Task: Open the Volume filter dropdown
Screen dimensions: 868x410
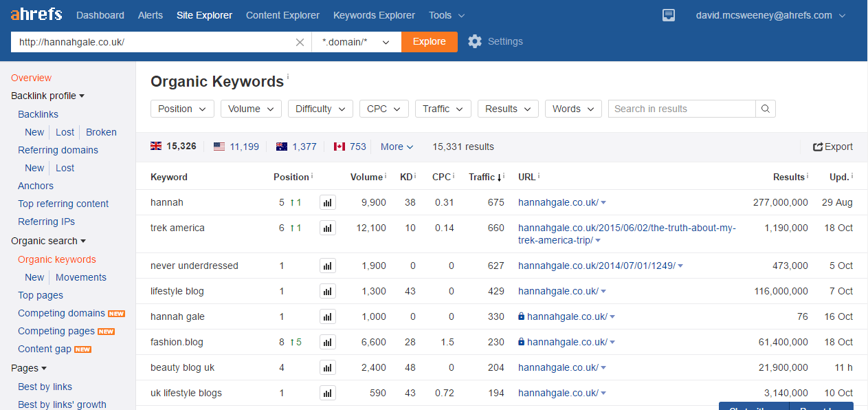Action: click(x=251, y=109)
